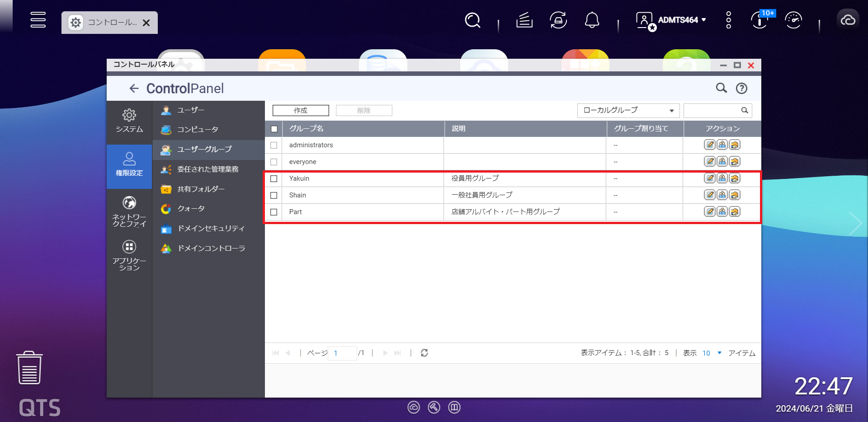Open background tasks icon in top bar

pos(524,20)
